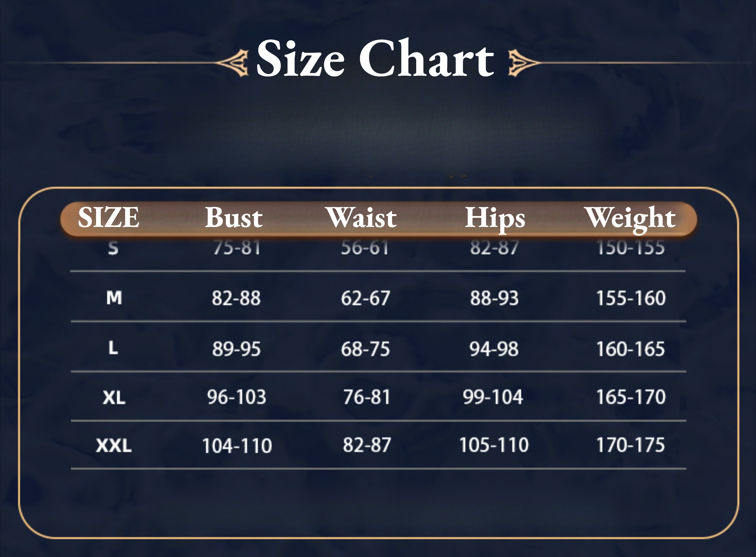
Task: Click the XXL size row label
Action: [x=114, y=445]
